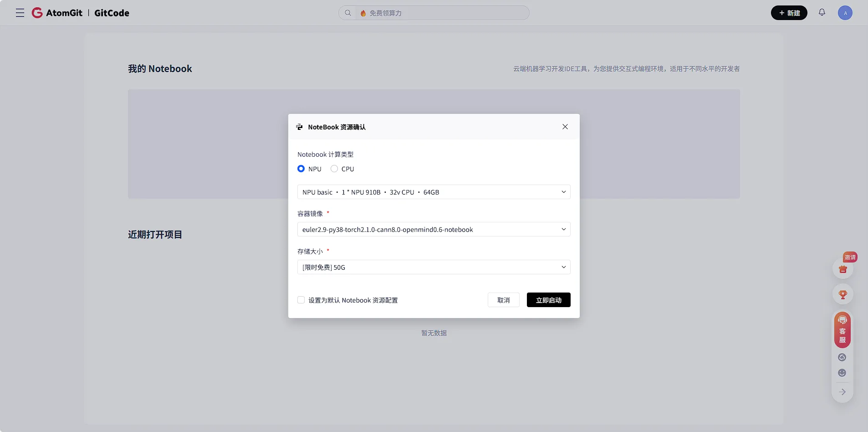Click the 邀请 gift icon in the sidebar
The image size is (868, 432).
click(842, 269)
